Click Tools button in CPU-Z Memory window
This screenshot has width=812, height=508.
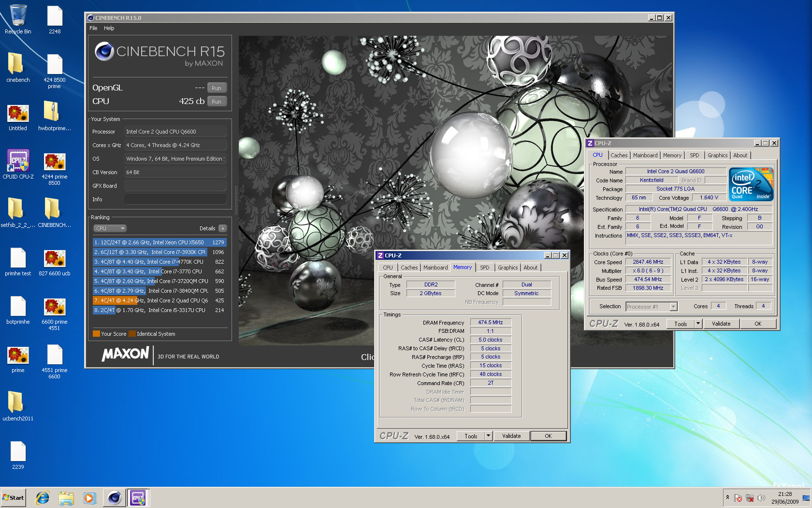point(471,436)
